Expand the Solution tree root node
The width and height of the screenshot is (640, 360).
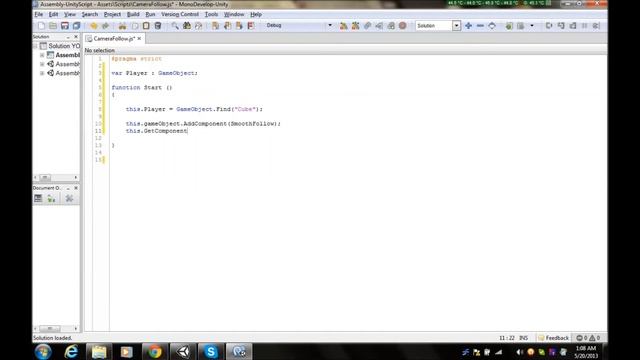(x=36, y=46)
